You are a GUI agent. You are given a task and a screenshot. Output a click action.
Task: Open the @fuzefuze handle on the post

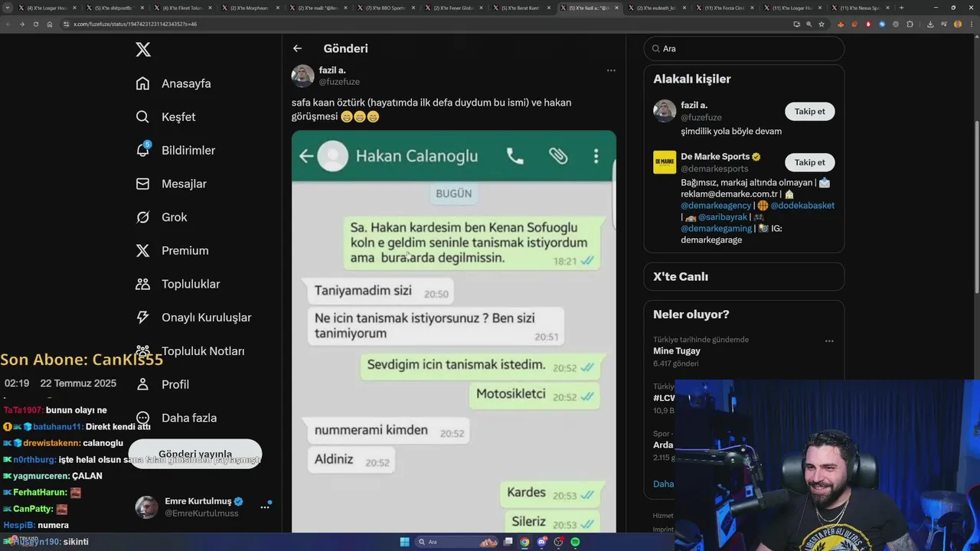[339, 82]
